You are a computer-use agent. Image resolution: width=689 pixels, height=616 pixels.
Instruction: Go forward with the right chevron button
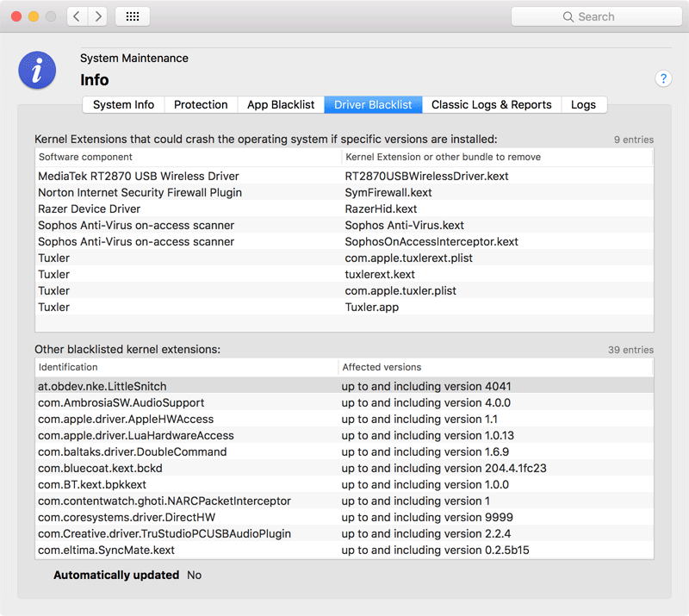pos(97,16)
